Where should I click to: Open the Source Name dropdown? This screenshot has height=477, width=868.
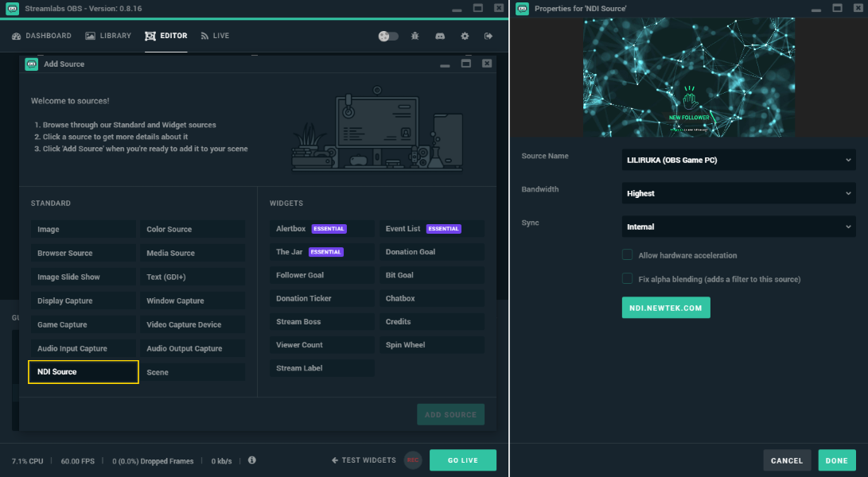[x=738, y=160]
